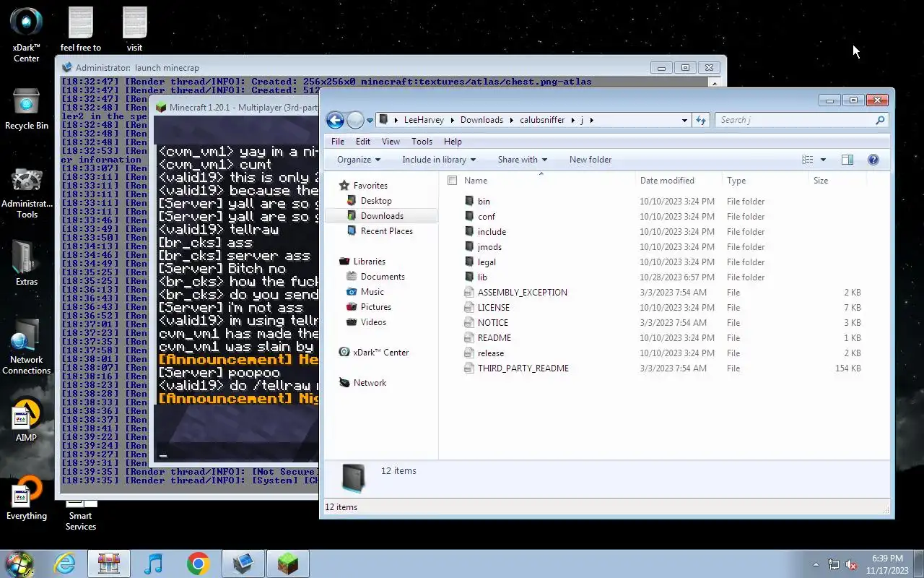
Task: Open the Share with dropdown
Action: pos(523,160)
